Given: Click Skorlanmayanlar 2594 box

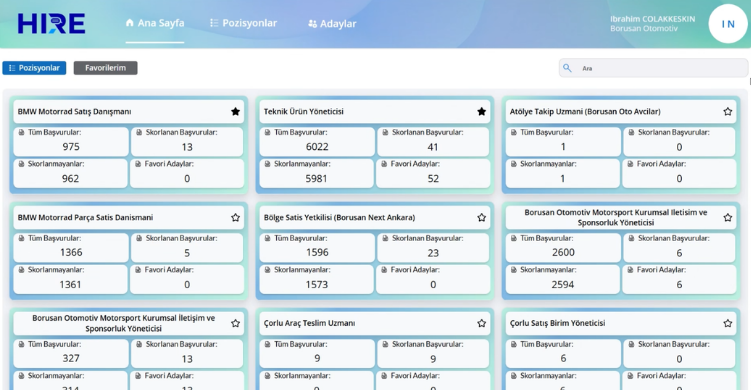Looking at the screenshot, I should tap(563, 279).
